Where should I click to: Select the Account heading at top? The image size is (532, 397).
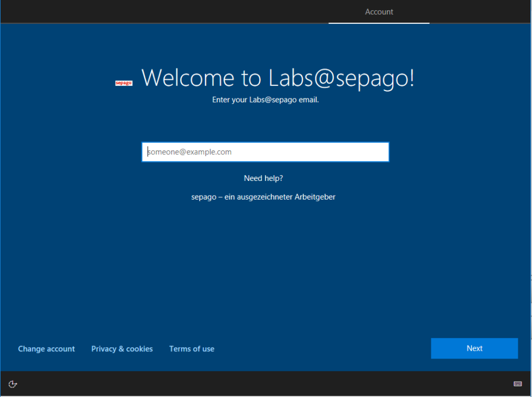(x=379, y=12)
